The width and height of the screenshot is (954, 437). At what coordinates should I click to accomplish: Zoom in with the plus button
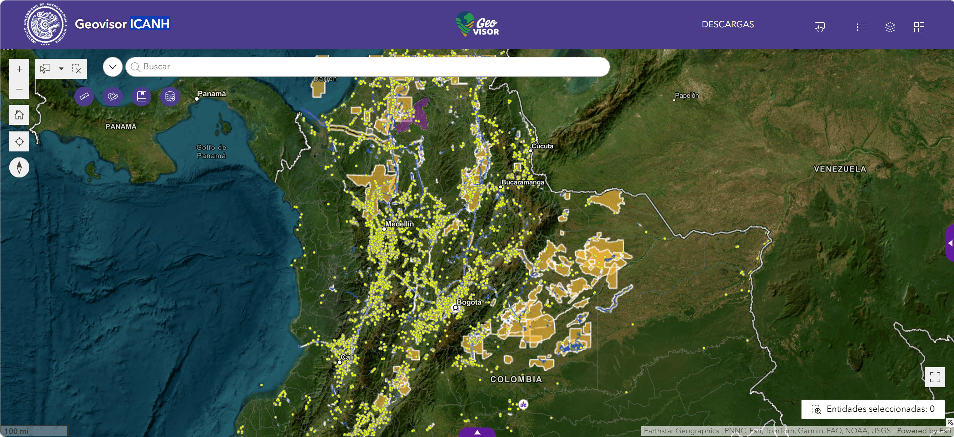(19, 69)
